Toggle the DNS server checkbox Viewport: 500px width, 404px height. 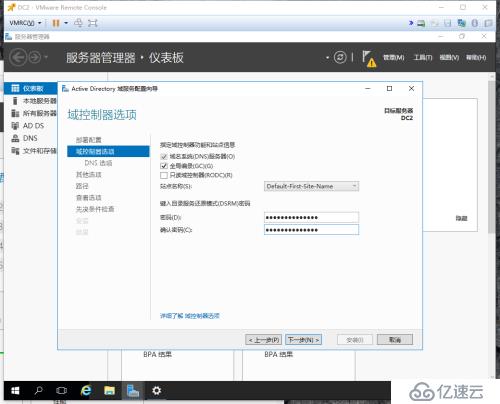(164, 156)
